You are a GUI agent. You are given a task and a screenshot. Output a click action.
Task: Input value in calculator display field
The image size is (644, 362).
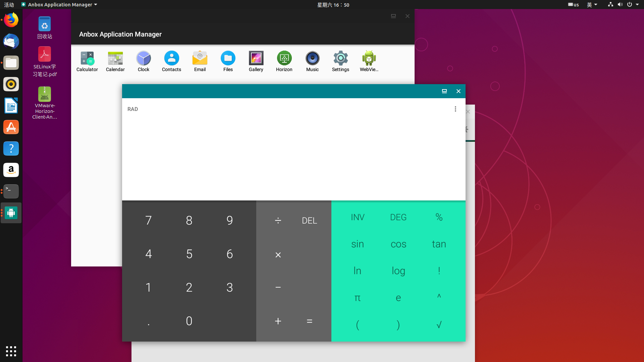294,150
